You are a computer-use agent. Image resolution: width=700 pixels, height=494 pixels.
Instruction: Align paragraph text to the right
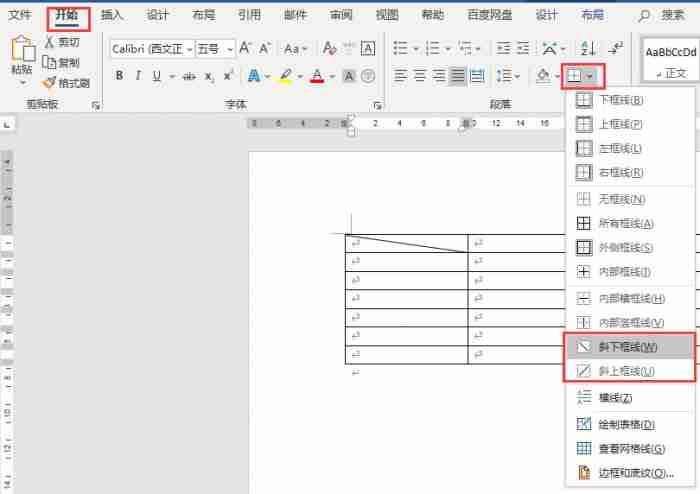(x=439, y=76)
